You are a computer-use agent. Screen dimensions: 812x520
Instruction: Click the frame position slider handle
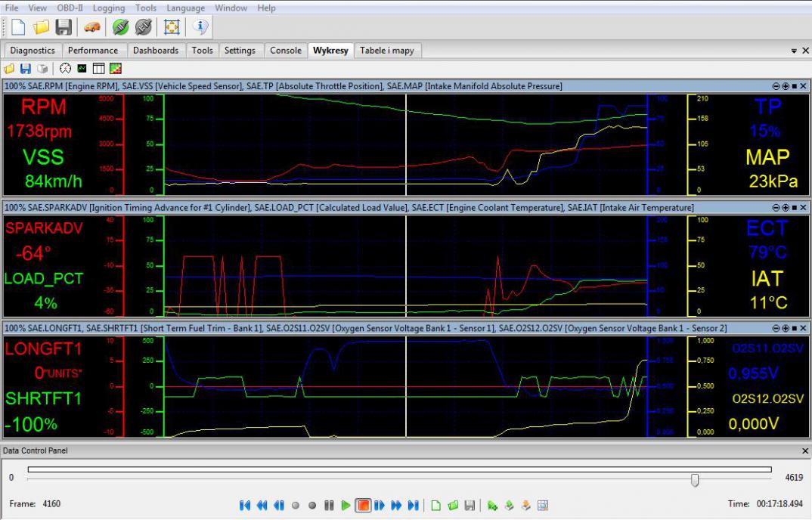click(695, 480)
